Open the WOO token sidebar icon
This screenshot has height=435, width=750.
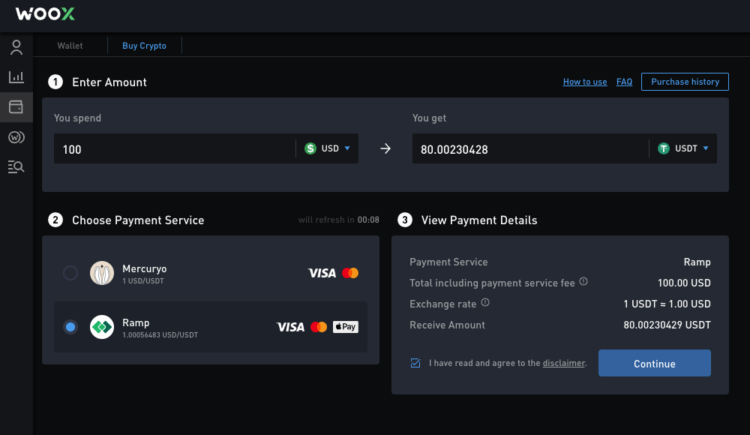coord(16,137)
